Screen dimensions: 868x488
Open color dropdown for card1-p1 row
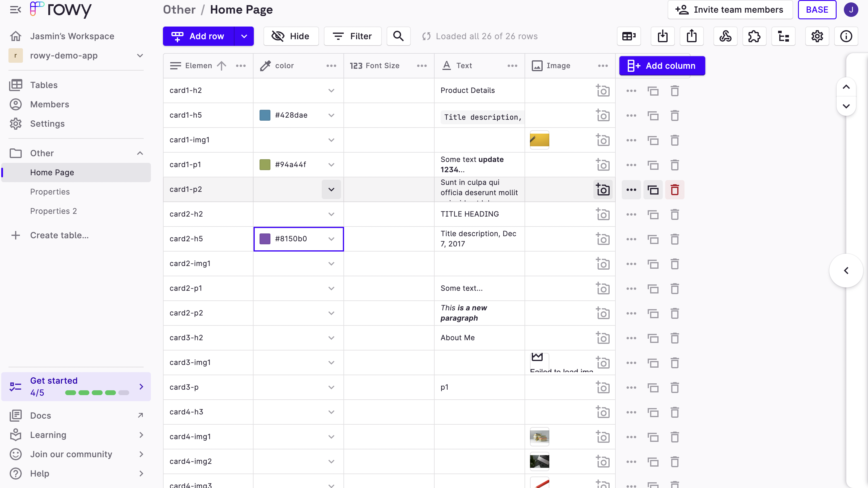coord(331,165)
